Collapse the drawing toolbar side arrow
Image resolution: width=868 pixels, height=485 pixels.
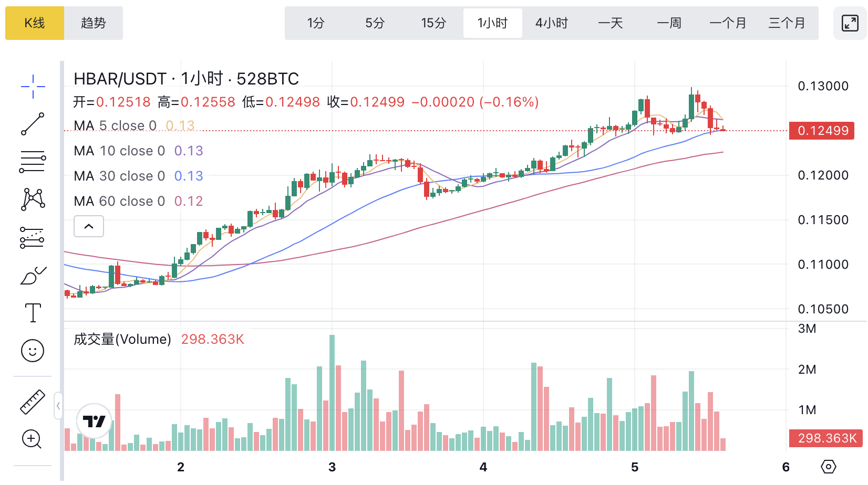(x=58, y=406)
